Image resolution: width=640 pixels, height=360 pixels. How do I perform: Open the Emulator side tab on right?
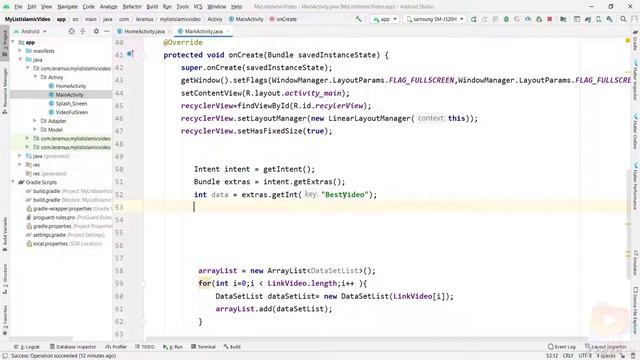636,263
